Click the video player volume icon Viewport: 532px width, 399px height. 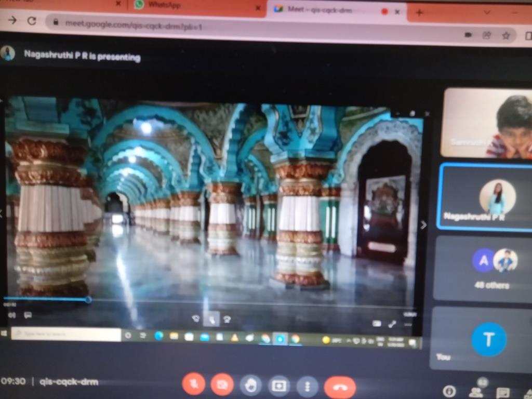[x=12, y=315]
